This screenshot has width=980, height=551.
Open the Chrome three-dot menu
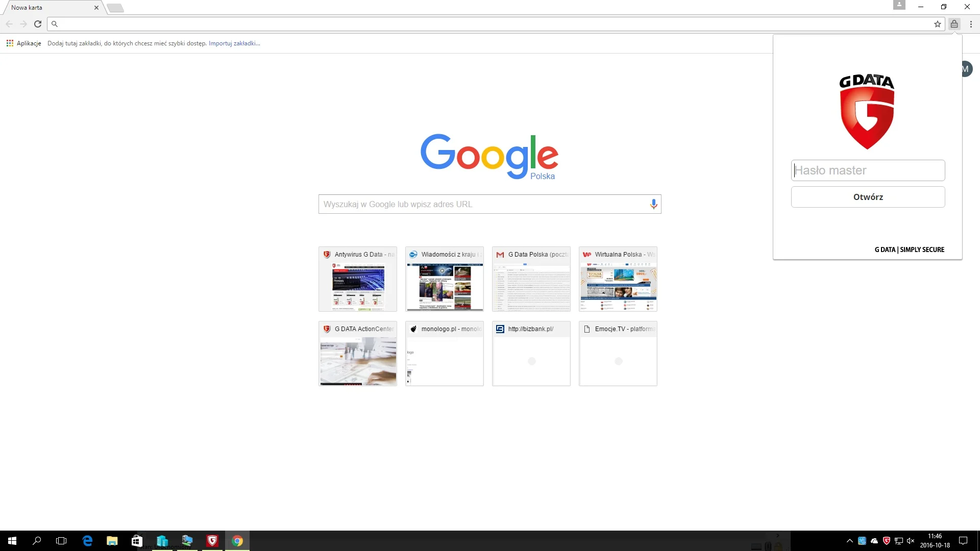971,24
